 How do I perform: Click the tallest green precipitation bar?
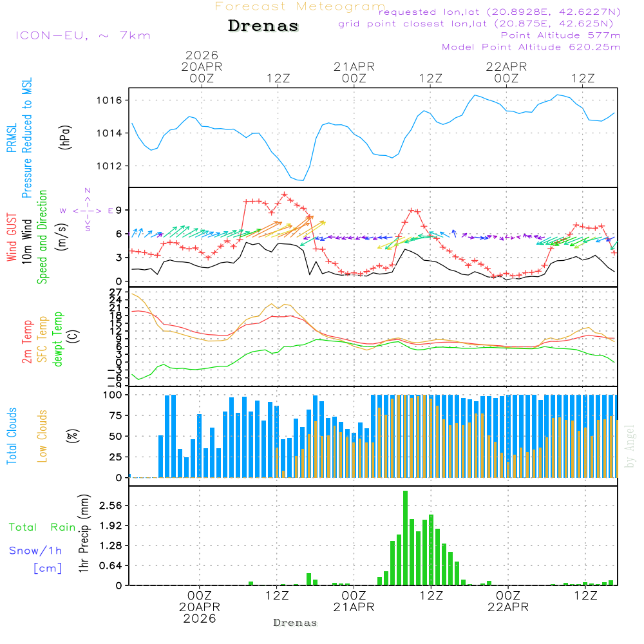[406, 538]
